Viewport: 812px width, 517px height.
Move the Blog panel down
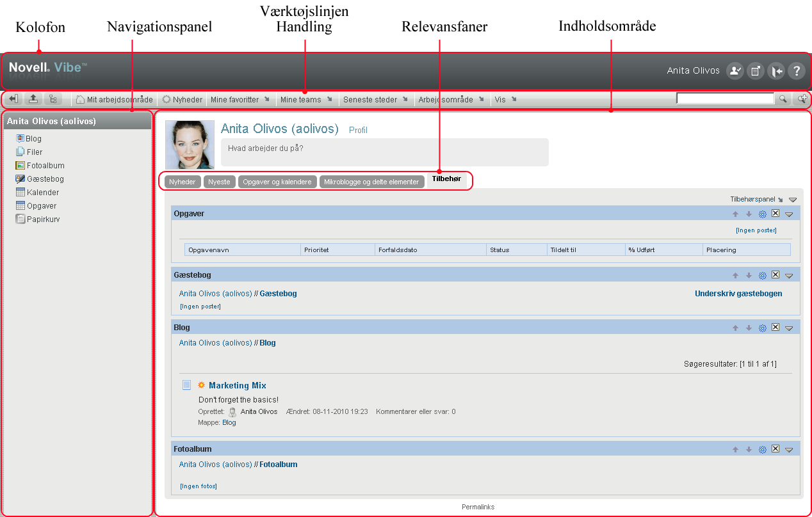(x=749, y=328)
